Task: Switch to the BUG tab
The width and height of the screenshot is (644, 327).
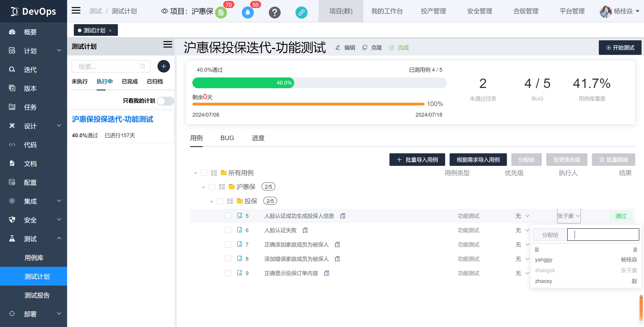Action: (x=227, y=138)
